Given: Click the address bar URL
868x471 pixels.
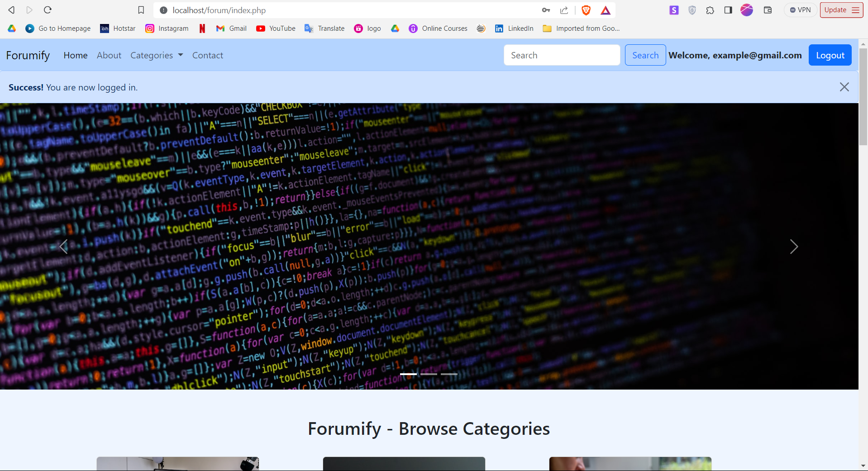Looking at the screenshot, I should point(219,10).
